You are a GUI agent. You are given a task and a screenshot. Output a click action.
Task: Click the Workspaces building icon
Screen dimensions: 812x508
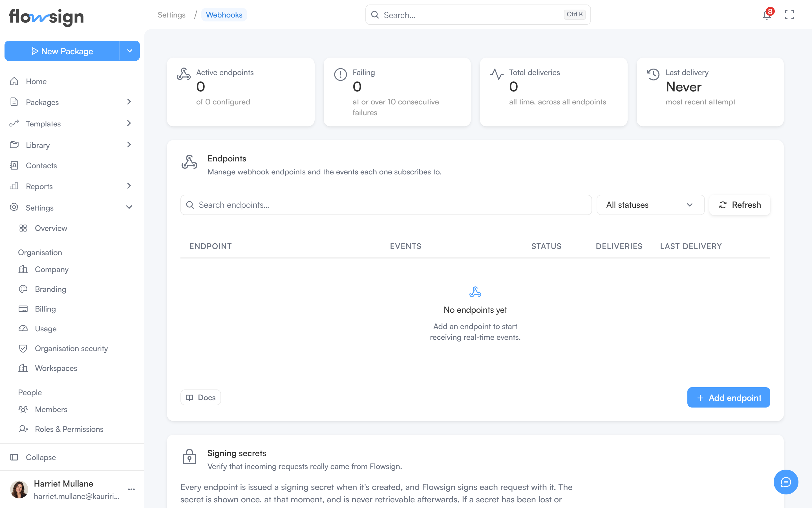tap(23, 368)
